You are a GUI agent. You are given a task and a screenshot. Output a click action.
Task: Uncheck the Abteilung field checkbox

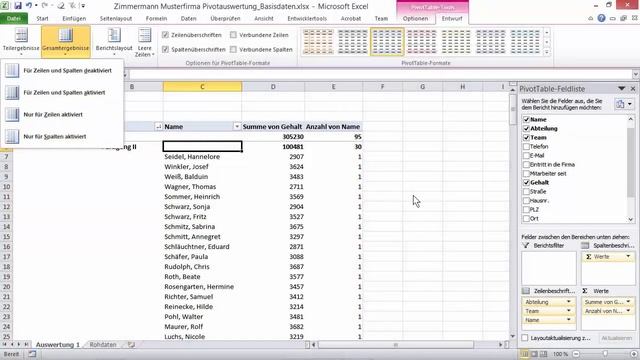coord(526,129)
